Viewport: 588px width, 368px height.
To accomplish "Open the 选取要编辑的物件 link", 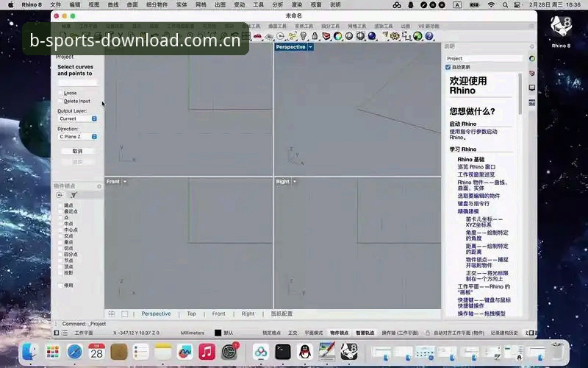I will pos(478,196).
